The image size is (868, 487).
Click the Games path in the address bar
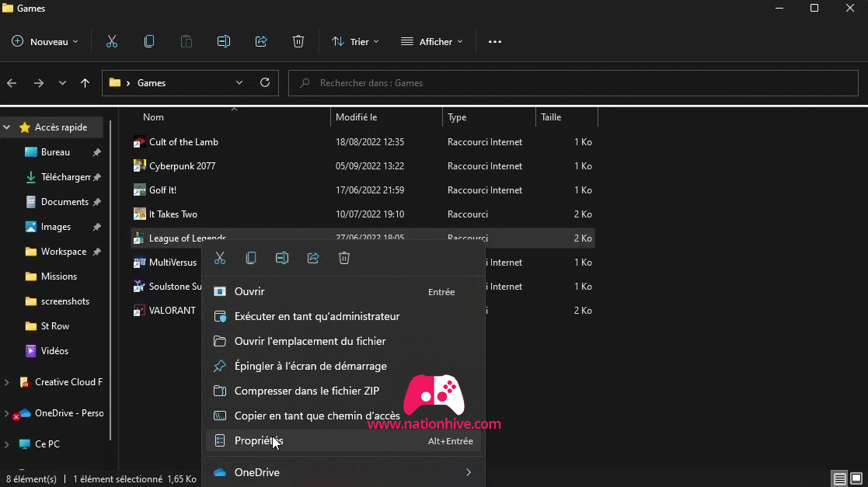tap(151, 83)
